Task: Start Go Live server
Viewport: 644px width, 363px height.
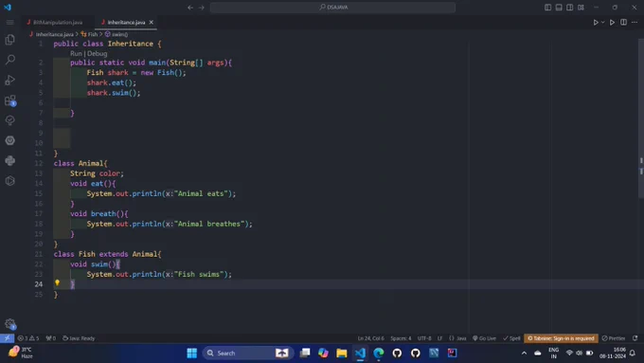Action: 484,338
